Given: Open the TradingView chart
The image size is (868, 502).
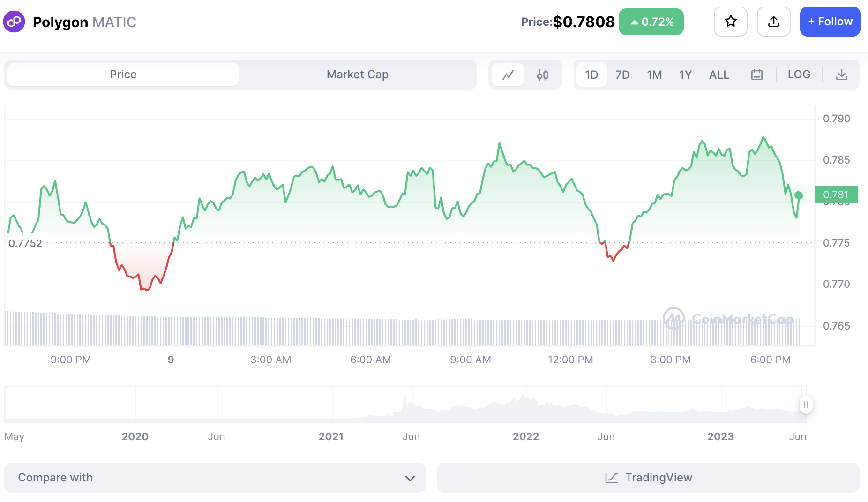Looking at the screenshot, I should tap(648, 478).
